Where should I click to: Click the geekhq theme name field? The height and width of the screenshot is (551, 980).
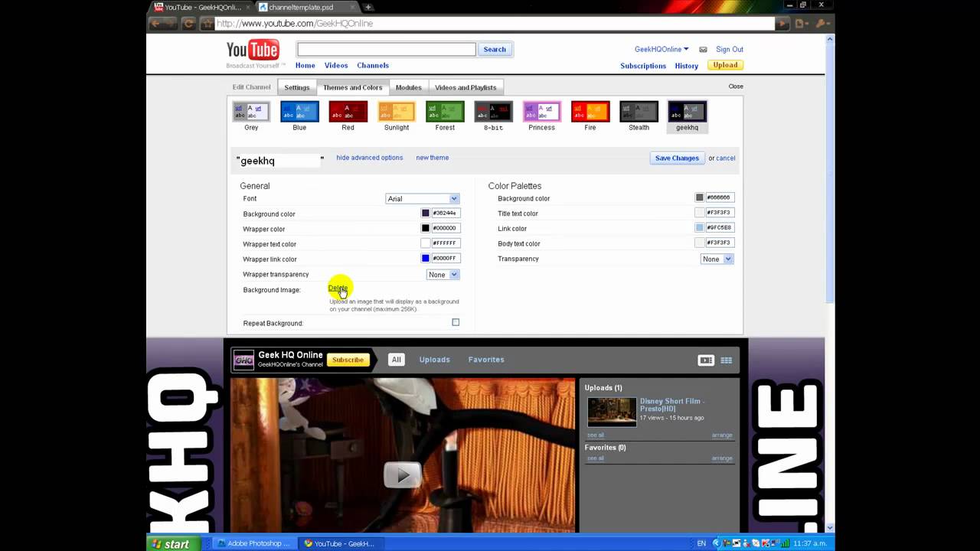point(279,161)
